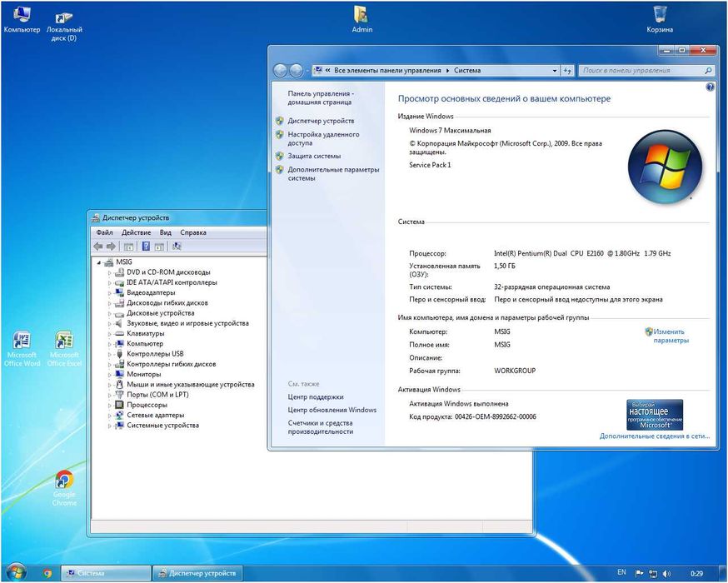Switch to Система taskbar button

(x=106, y=574)
